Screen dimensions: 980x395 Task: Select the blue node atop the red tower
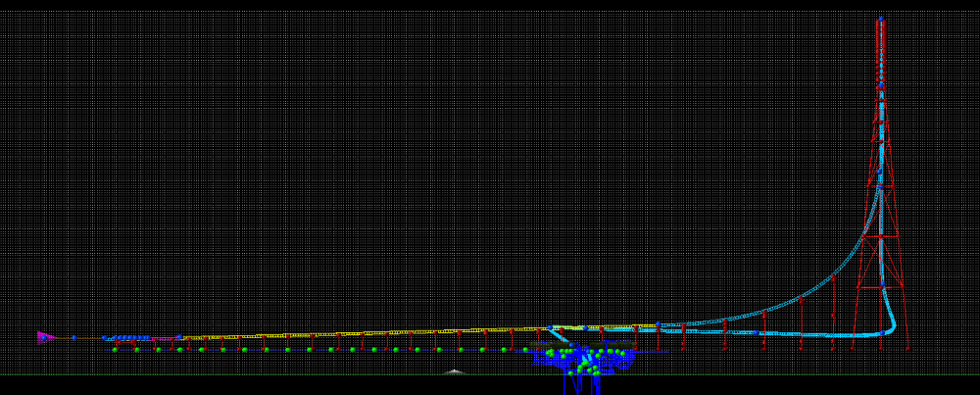[x=881, y=20]
